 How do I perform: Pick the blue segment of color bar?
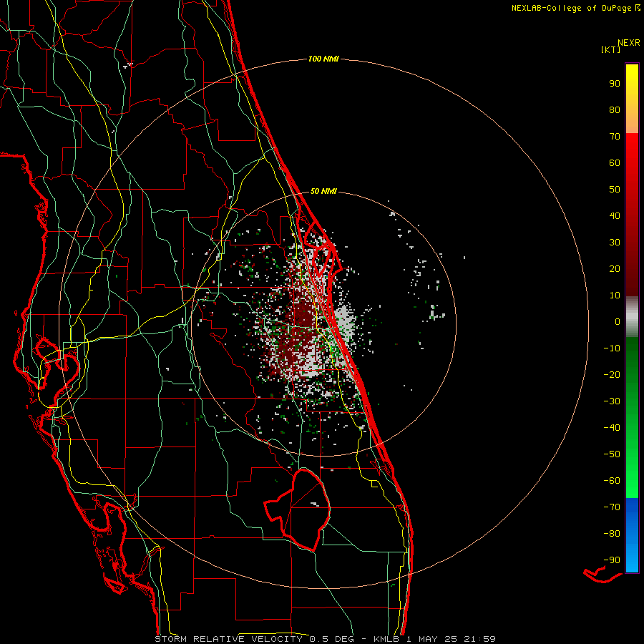[x=632, y=535]
